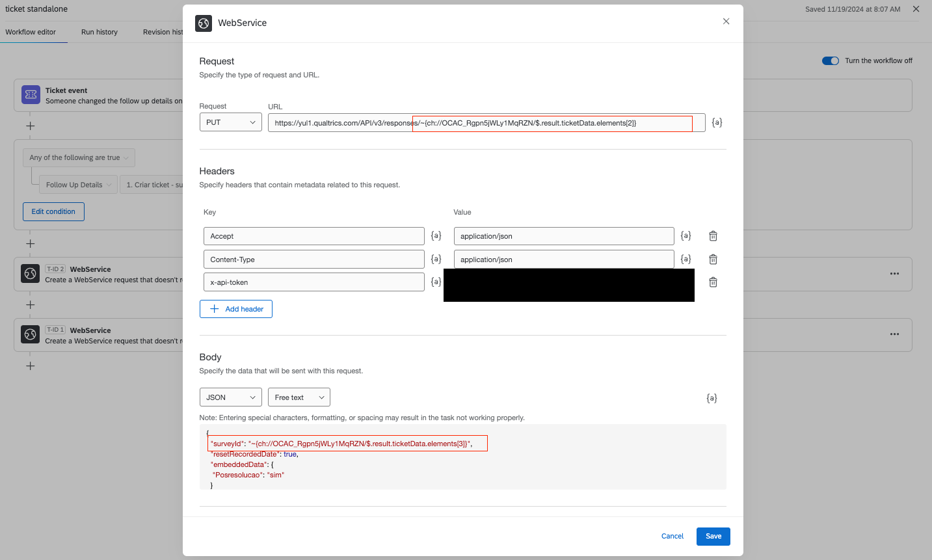Image resolution: width=932 pixels, height=560 pixels.
Task: Click the WebService globe icon in dialog header
Action: point(204,23)
